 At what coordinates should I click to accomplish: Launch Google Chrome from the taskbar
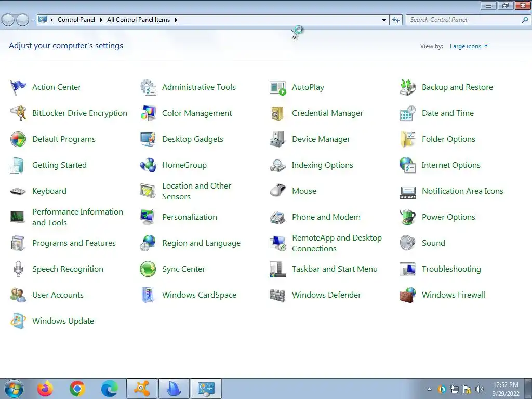(77, 389)
